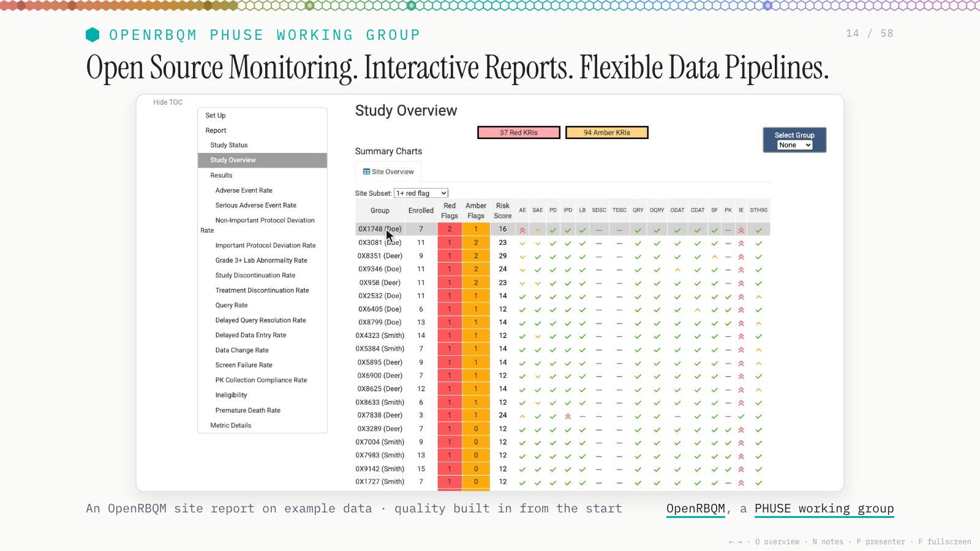
Task: Click the DTH90 column header
Action: 759,210
